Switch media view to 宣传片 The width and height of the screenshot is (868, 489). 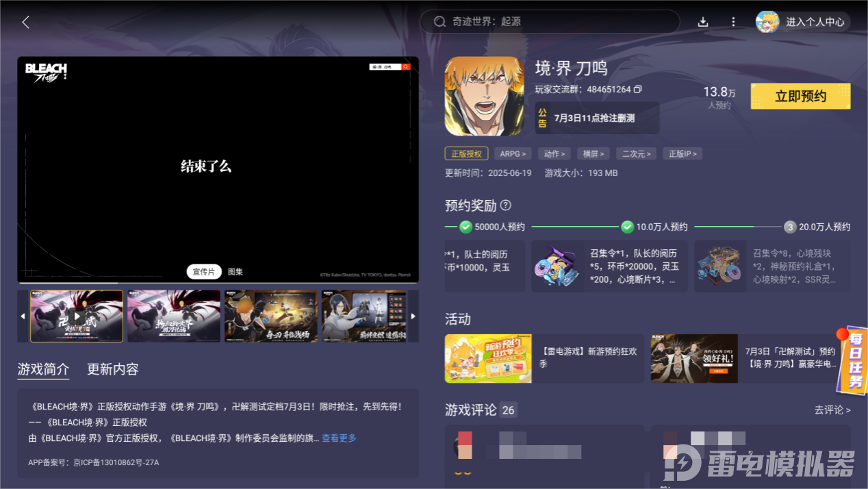tap(204, 271)
